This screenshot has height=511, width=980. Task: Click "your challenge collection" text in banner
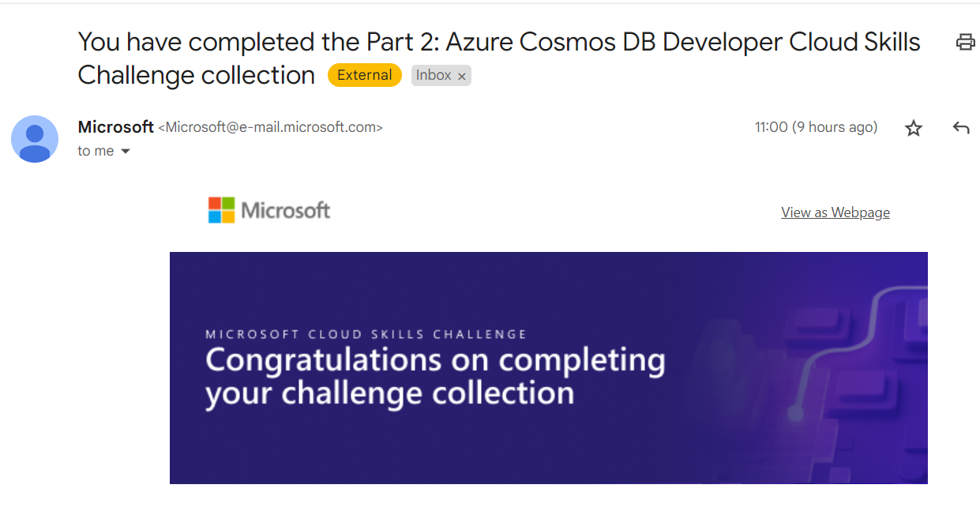click(x=389, y=393)
